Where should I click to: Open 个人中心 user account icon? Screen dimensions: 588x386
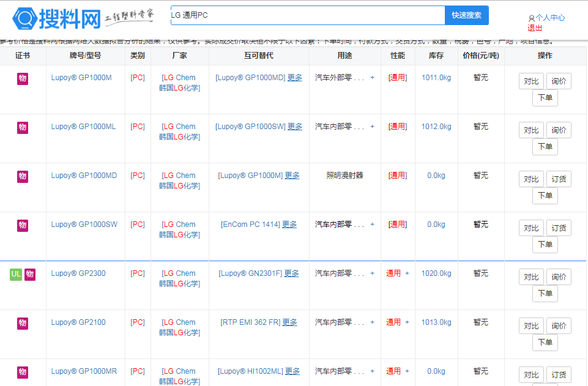coord(531,18)
